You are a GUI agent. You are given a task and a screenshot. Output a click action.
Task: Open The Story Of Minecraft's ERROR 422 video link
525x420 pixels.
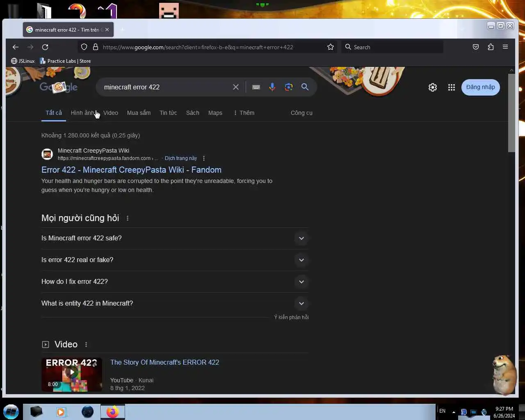tap(164, 362)
